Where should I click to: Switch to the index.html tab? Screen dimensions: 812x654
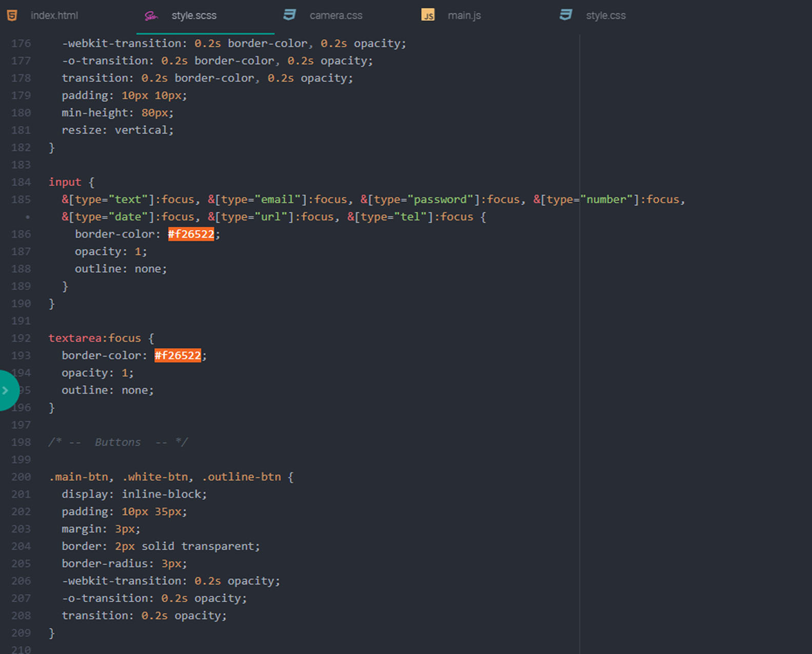tap(54, 15)
